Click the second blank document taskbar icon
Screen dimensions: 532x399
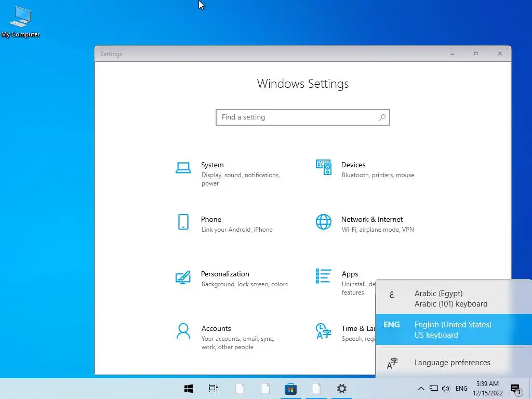(x=265, y=389)
